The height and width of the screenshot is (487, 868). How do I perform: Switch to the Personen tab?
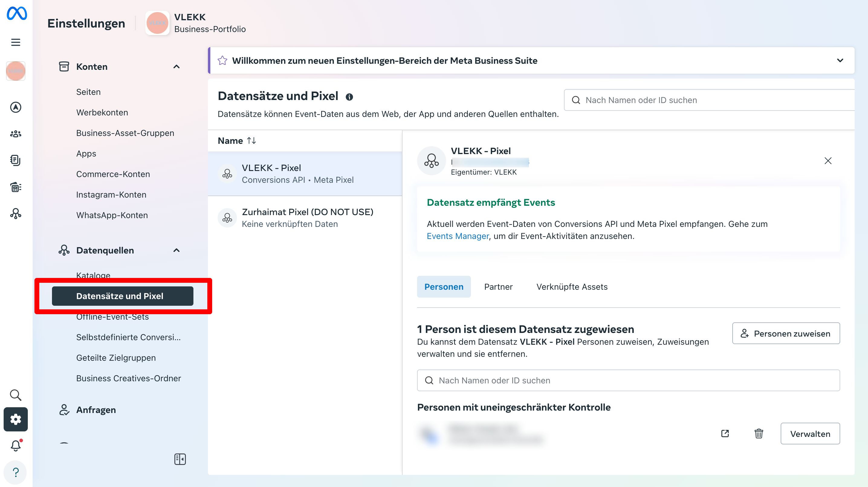444,287
